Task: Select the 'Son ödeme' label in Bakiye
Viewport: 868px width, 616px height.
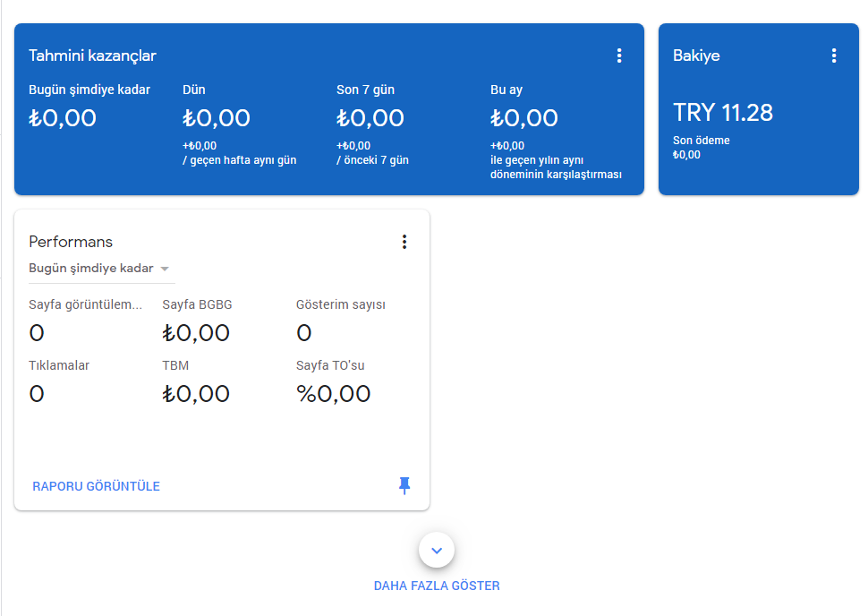Action: pos(700,140)
